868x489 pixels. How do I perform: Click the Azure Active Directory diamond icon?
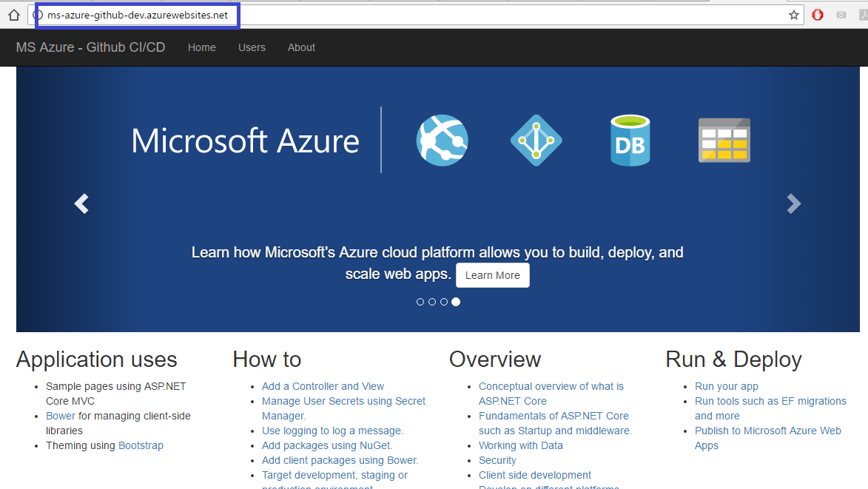point(536,140)
